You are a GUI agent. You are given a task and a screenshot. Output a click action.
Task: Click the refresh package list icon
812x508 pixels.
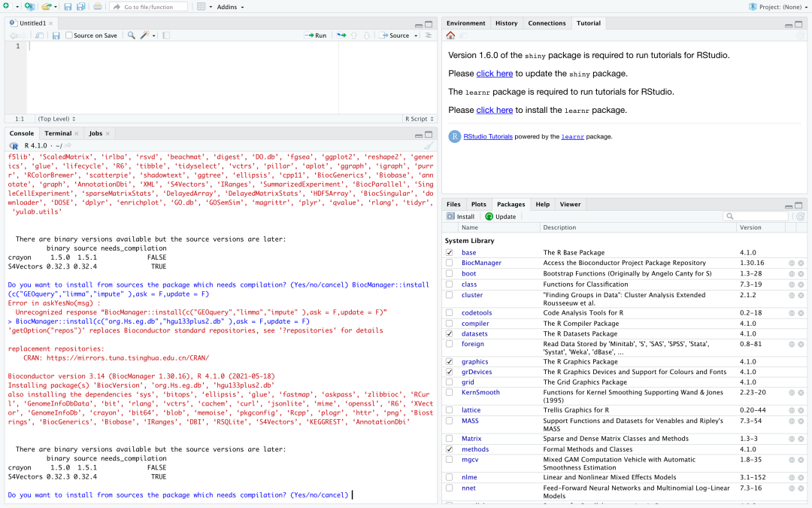point(801,217)
